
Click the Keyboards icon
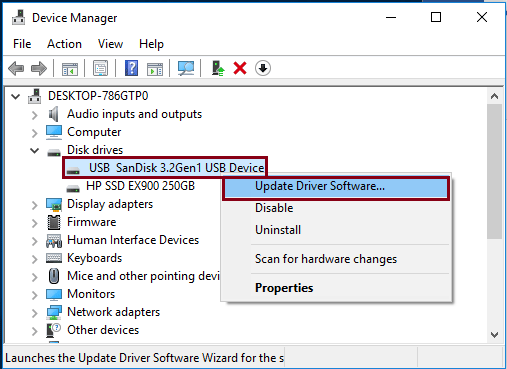pos(54,258)
